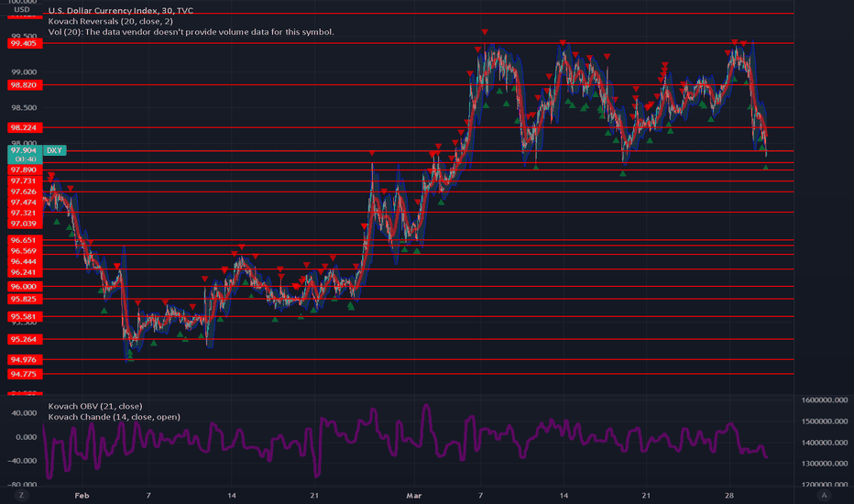Viewport: 854px width, 504px height.
Task: Click the 98.500 price axis value
Action: (x=24, y=108)
